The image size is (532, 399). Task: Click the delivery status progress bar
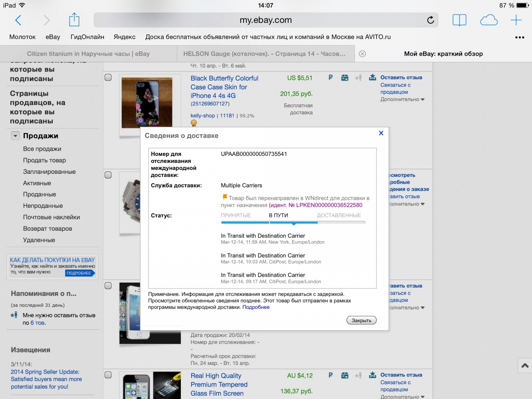tap(293, 223)
